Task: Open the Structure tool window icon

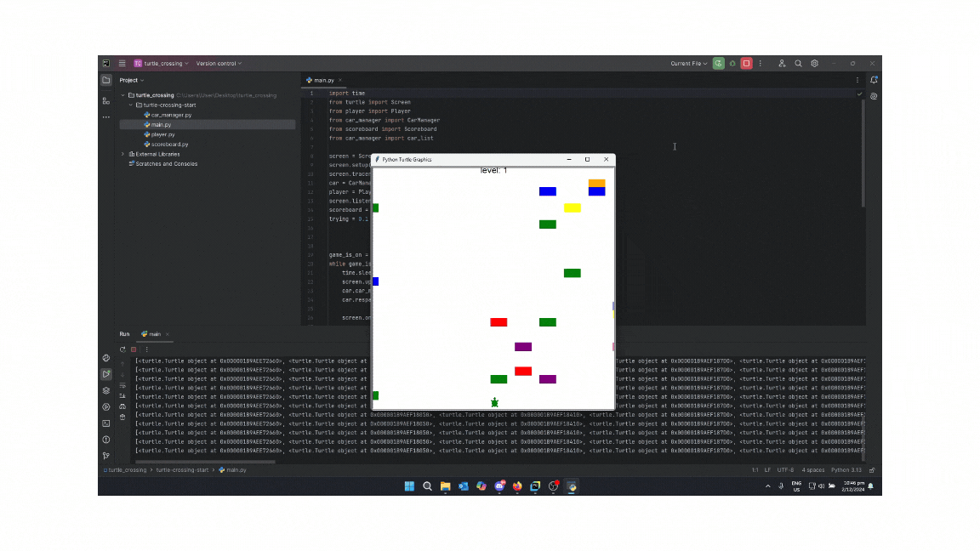Action: [106, 100]
